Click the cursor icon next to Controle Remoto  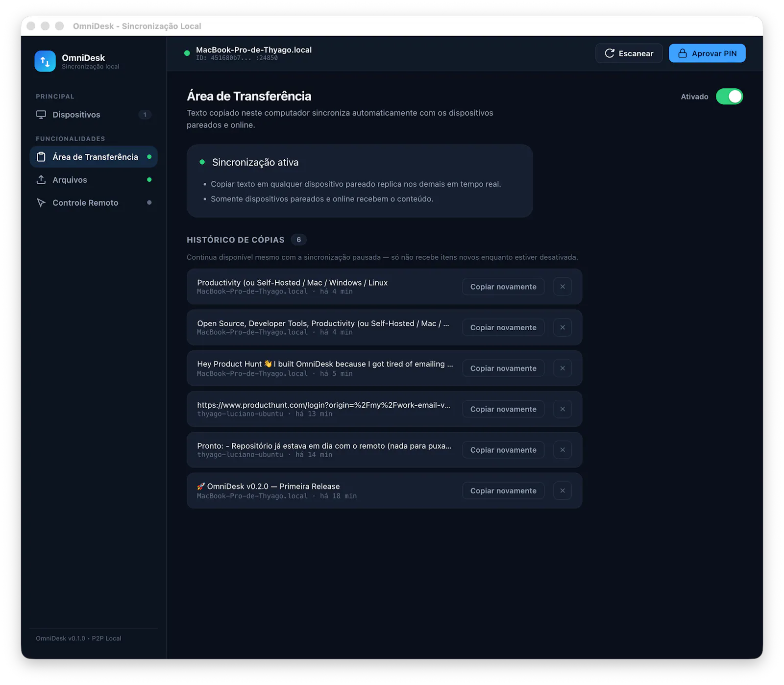pos(41,203)
